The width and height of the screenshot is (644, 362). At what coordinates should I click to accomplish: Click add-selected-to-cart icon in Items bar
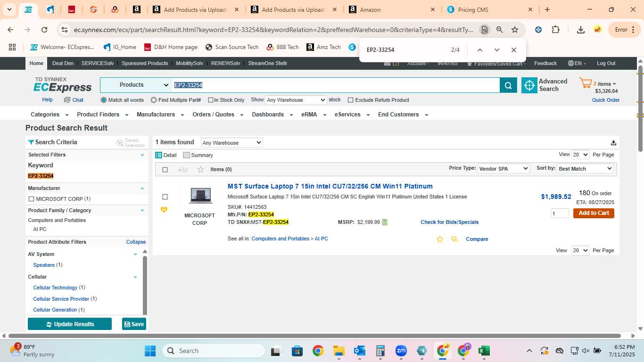coord(183,170)
